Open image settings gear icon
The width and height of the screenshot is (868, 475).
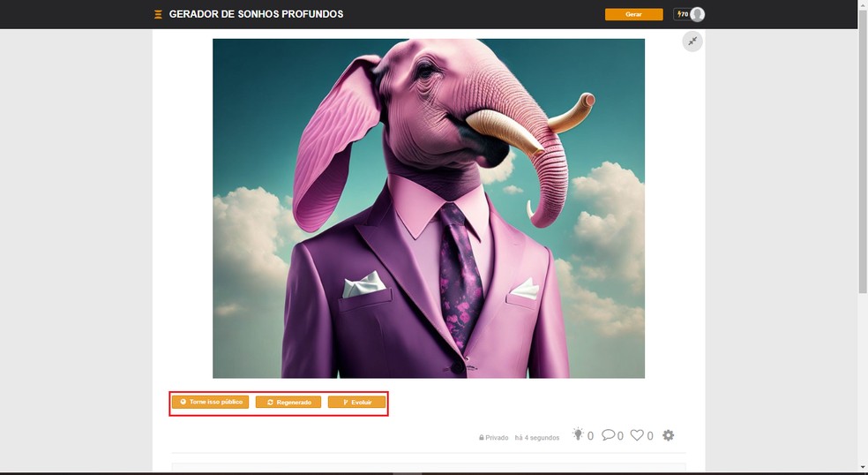pyautogui.click(x=668, y=435)
